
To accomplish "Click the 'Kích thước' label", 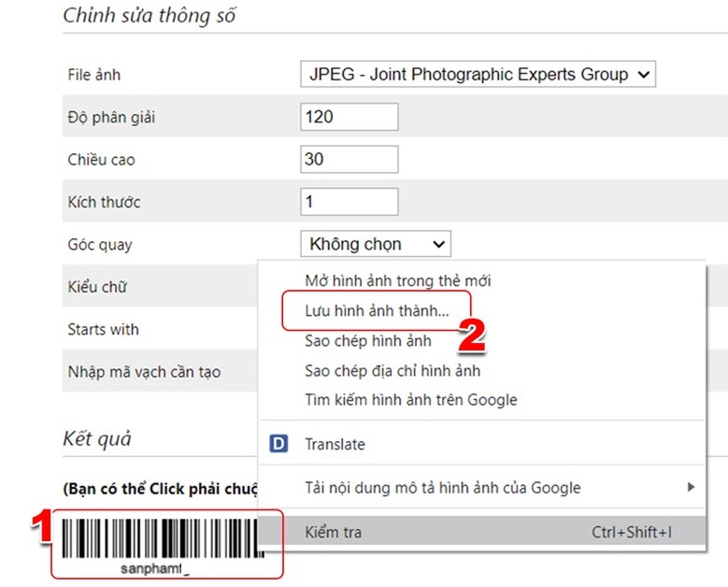I will (x=104, y=202).
